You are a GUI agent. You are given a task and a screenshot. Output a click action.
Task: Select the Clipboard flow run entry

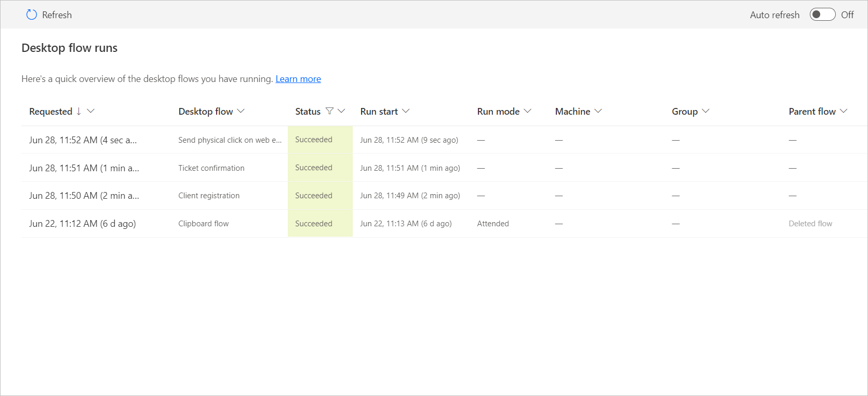[x=203, y=224]
